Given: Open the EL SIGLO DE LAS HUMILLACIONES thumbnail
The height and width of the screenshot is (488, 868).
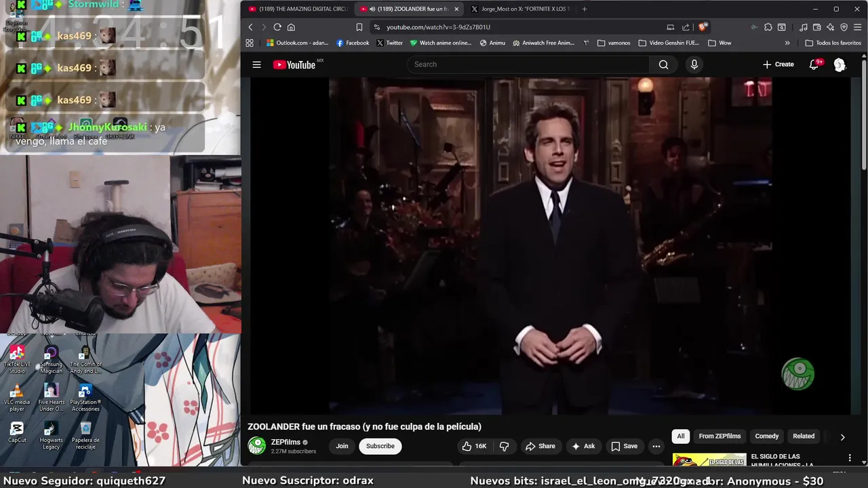Looking at the screenshot, I should [x=709, y=460].
